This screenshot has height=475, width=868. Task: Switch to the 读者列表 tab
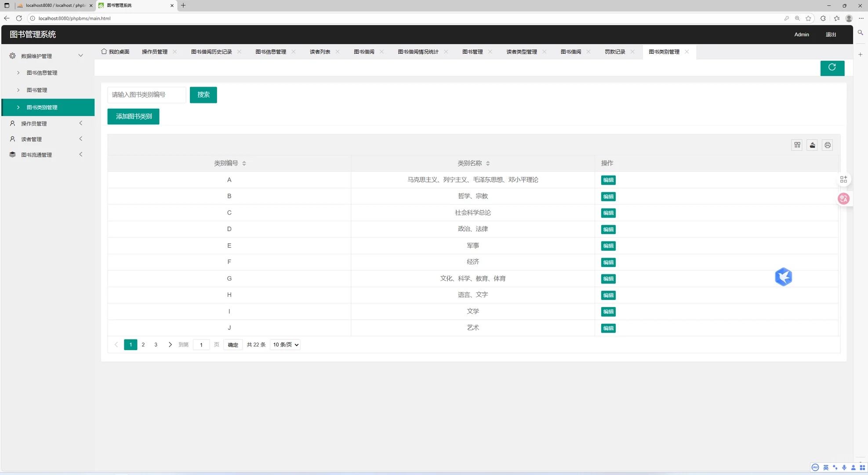tap(320, 51)
